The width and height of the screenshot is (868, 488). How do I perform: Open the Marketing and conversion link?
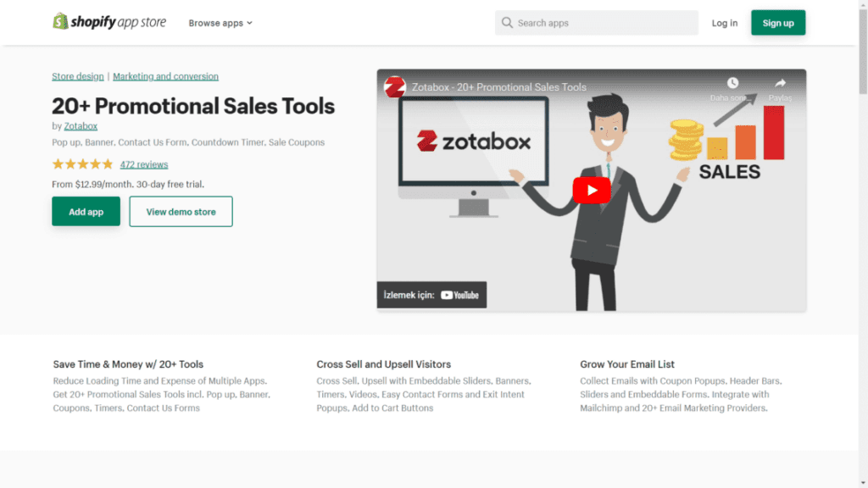(x=165, y=75)
